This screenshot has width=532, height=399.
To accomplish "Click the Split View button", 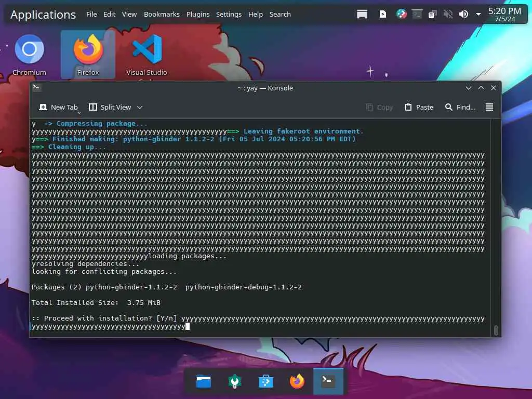I will click(110, 107).
